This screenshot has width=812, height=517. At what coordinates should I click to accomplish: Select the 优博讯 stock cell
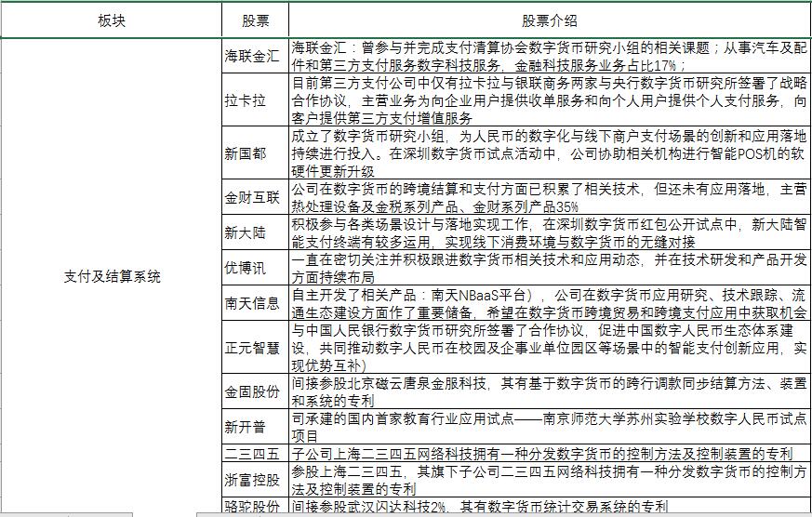[x=255, y=267]
